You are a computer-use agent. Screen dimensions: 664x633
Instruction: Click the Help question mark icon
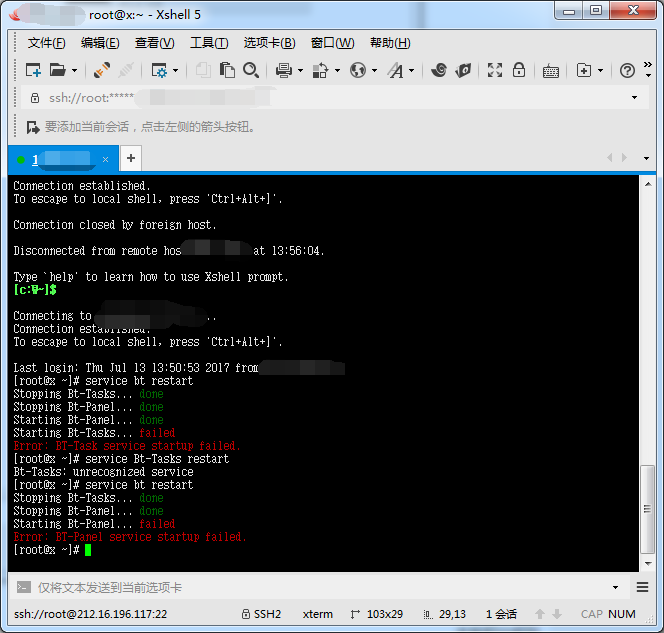tap(627, 70)
